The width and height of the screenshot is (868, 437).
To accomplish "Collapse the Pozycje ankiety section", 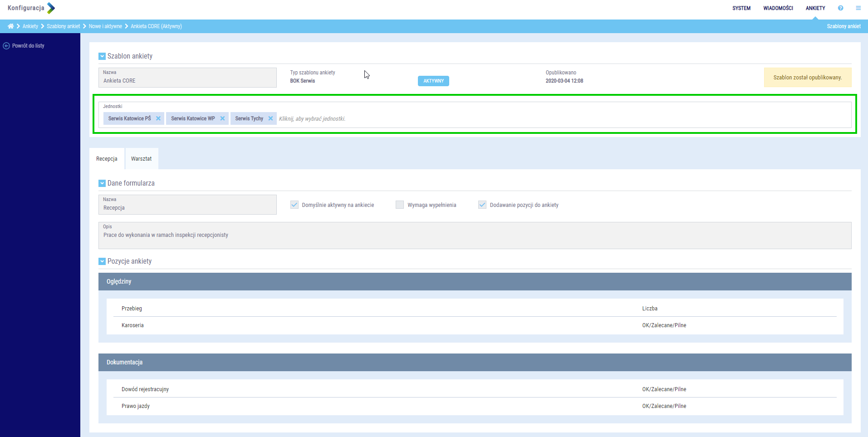I will point(102,261).
